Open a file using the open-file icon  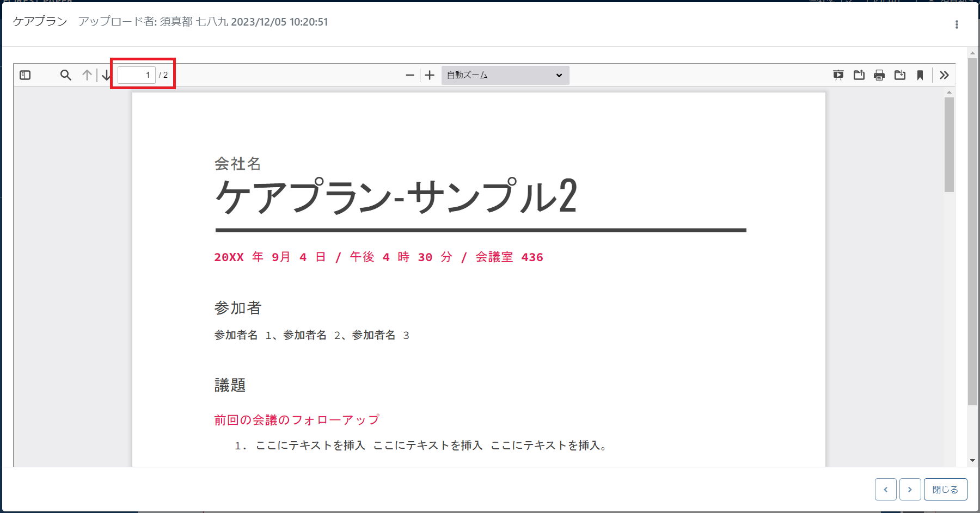(x=859, y=75)
